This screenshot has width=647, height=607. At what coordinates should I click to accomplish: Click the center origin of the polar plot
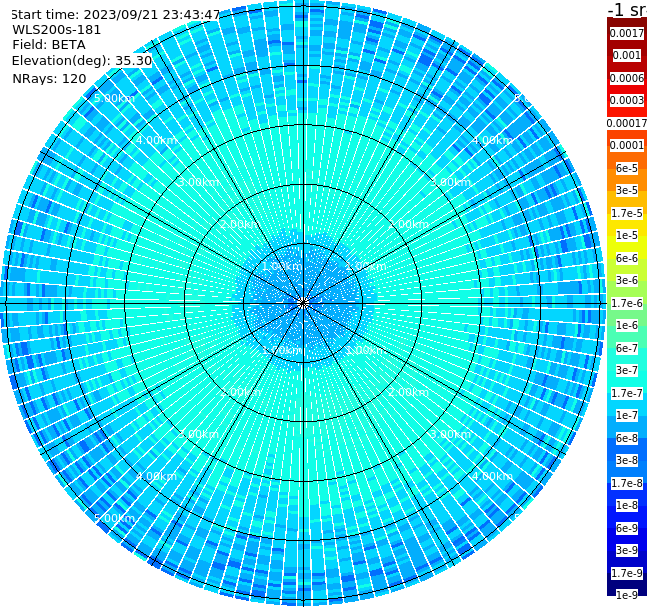303,303
